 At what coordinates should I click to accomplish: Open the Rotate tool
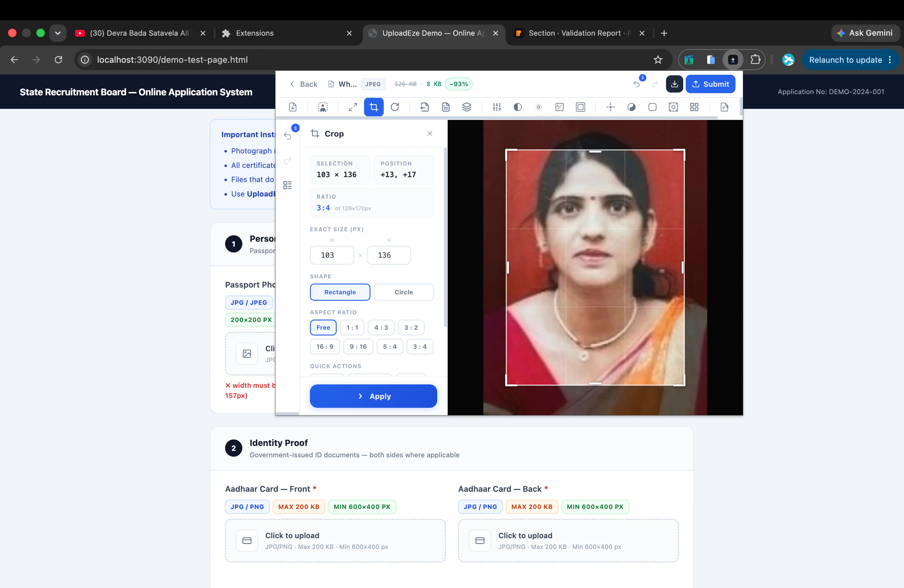[395, 107]
